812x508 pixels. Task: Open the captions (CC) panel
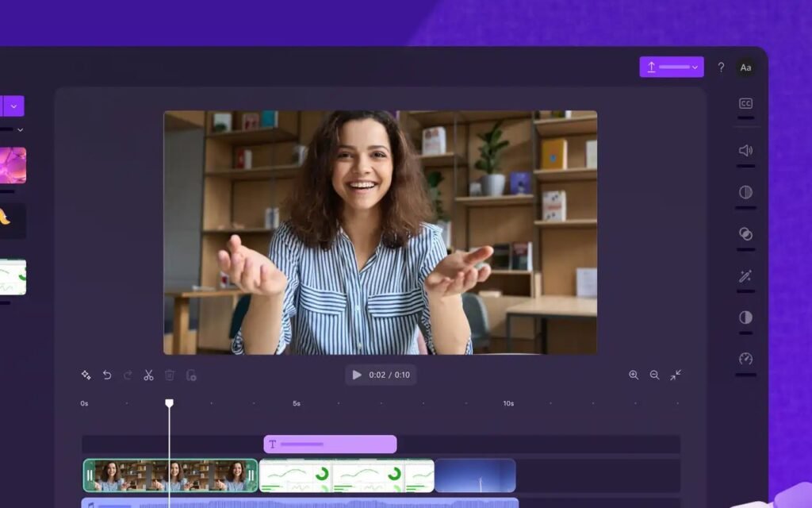[x=745, y=104]
